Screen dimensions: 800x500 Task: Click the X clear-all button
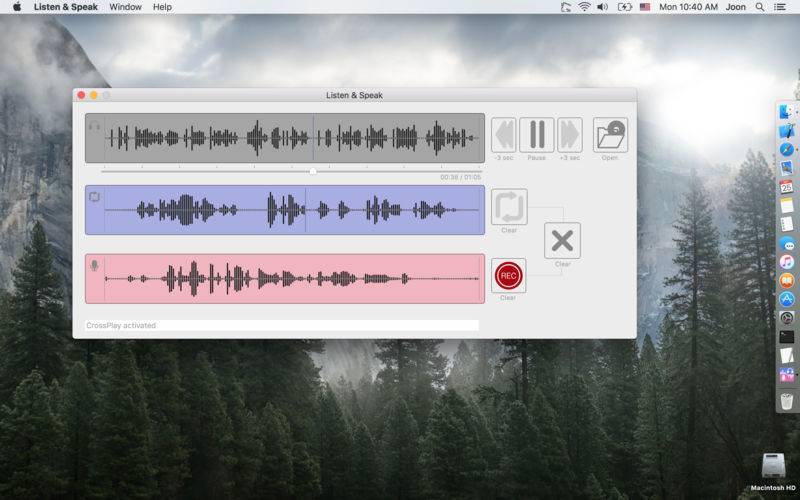tap(562, 241)
